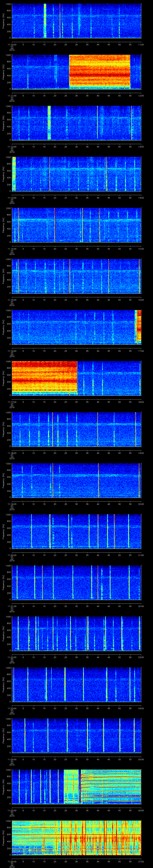Click the 27:00 end-of-axis time label
Screen dimensions: 153x868
coord(141,861)
